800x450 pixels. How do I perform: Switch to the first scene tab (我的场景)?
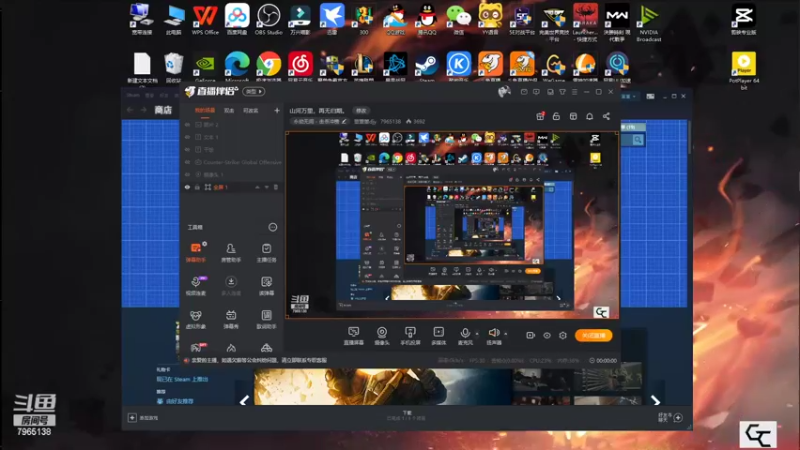click(x=205, y=111)
